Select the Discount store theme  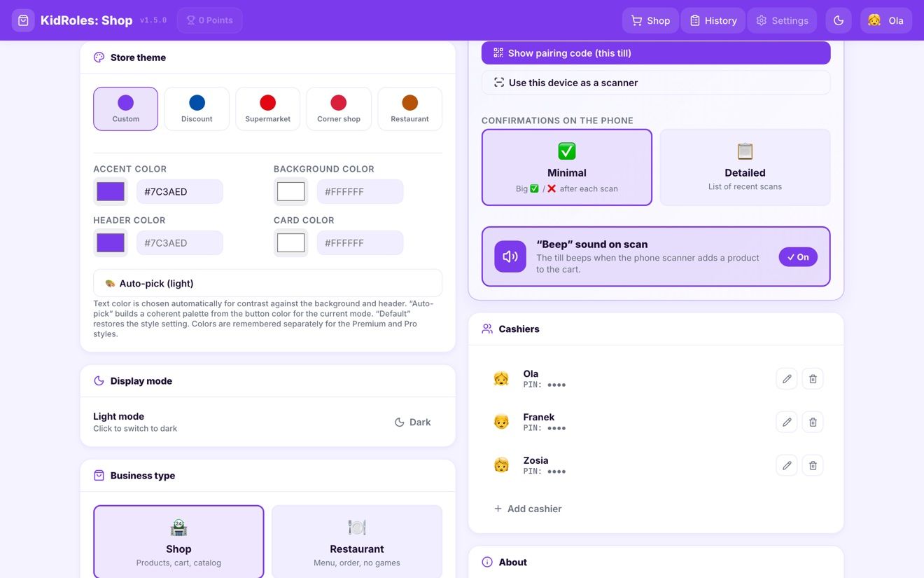coord(197,109)
